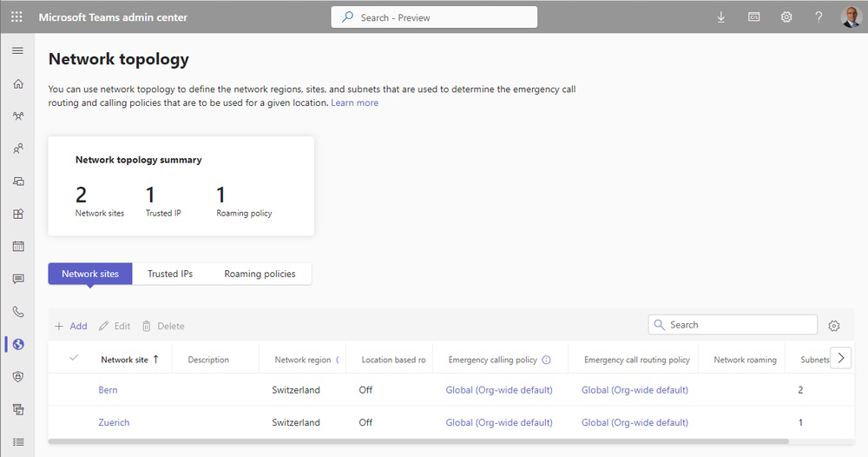The height and width of the screenshot is (457, 868).
Task: Click Emergency call routing policy header
Action: click(x=636, y=360)
